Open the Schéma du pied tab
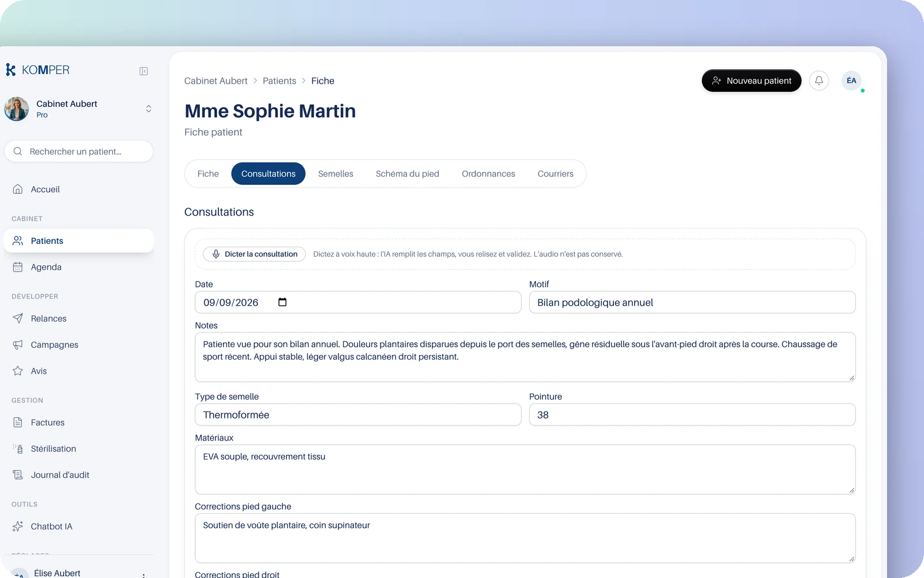 408,173
